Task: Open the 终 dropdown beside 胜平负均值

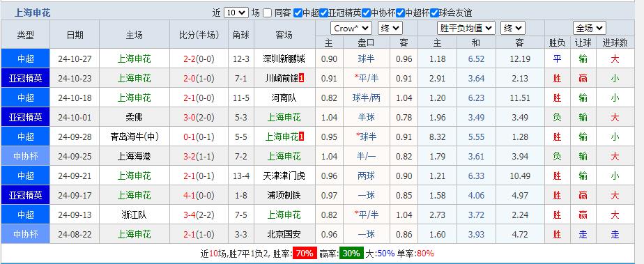Action: [512, 29]
